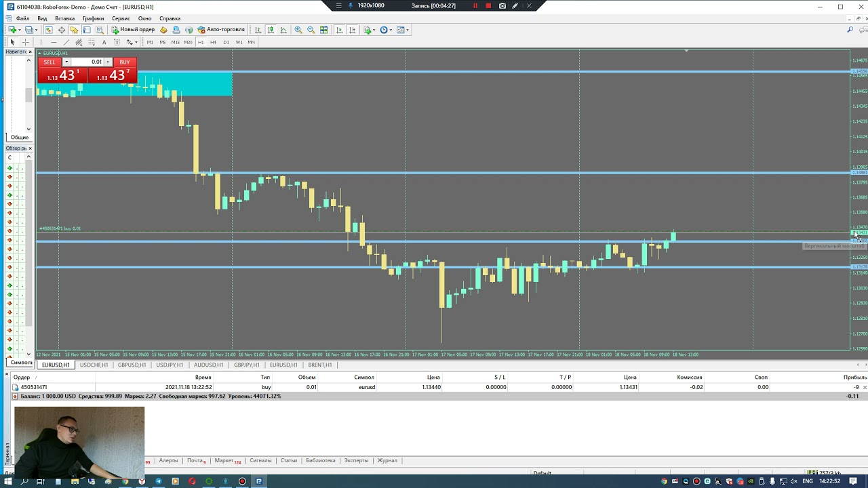Toggle the Data Window crosshair-circle icon
Viewport: 868px width, 488px height.
point(62,30)
